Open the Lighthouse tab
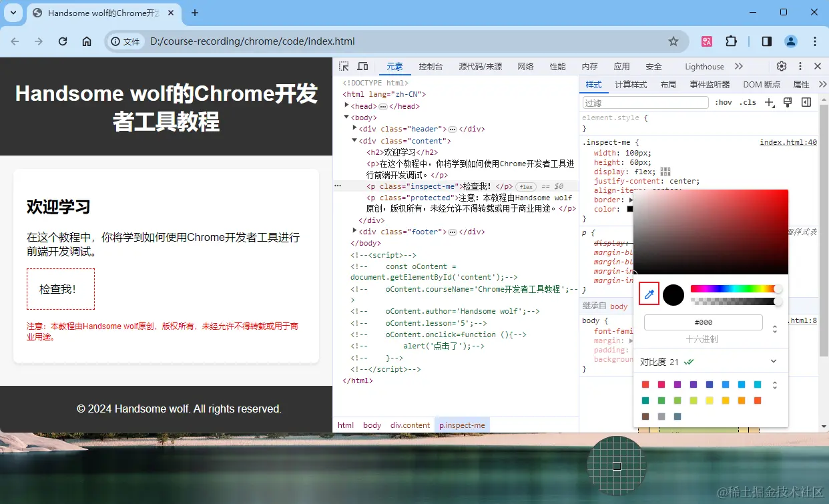Image resolution: width=829 pixels, height=504 pixels. [704, 67]
